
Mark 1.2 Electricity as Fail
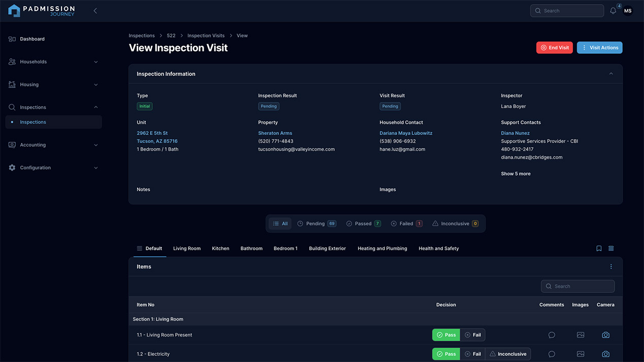click(x=473, y=354)
